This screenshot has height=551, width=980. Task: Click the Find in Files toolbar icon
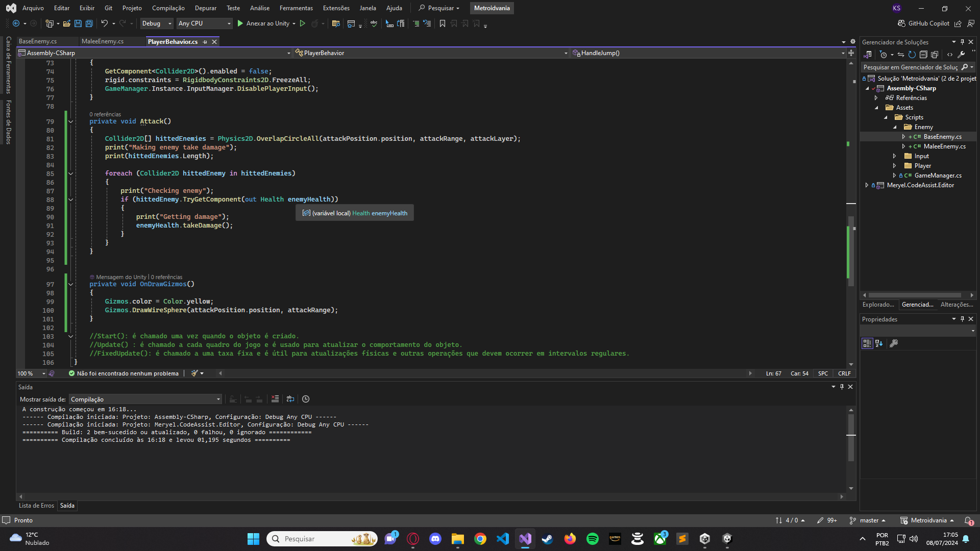tap(335, 23)
